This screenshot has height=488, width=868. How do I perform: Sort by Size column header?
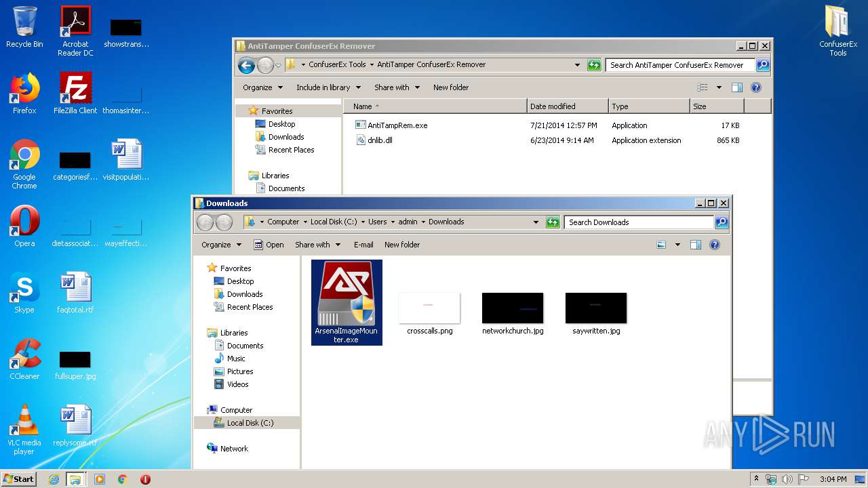717,106
